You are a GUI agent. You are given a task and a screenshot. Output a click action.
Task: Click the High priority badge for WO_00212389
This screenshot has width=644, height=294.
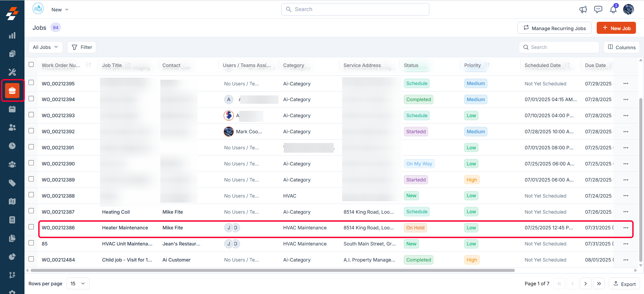tap(472, 180)
